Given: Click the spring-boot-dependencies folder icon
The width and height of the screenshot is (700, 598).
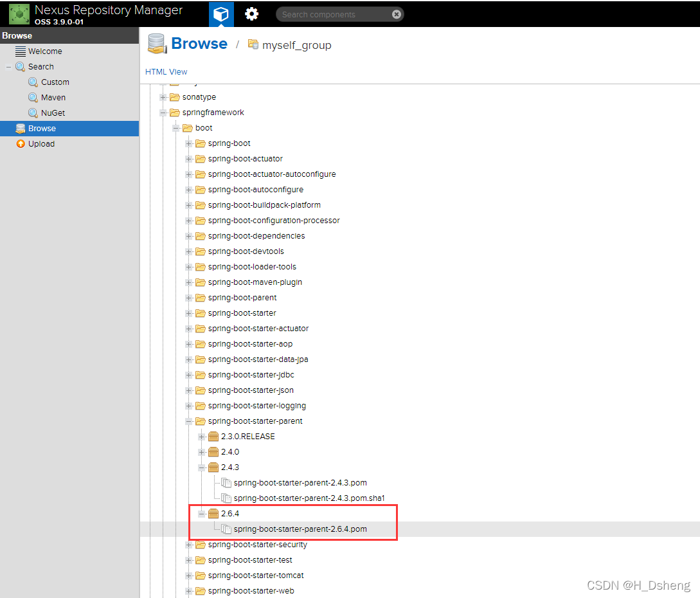Looking at the screenshot, I should pyautogui.click(x=201, y=236).
